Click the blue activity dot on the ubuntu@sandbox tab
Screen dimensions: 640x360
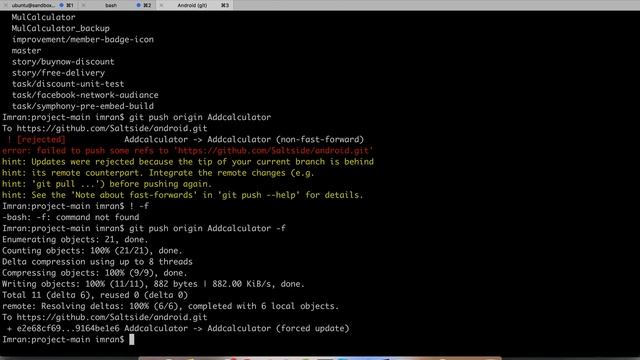[x=61, y=5]
